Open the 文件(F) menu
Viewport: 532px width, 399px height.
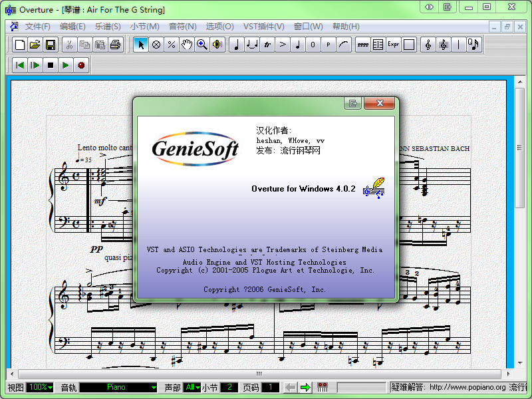click(x=38, y=27)
